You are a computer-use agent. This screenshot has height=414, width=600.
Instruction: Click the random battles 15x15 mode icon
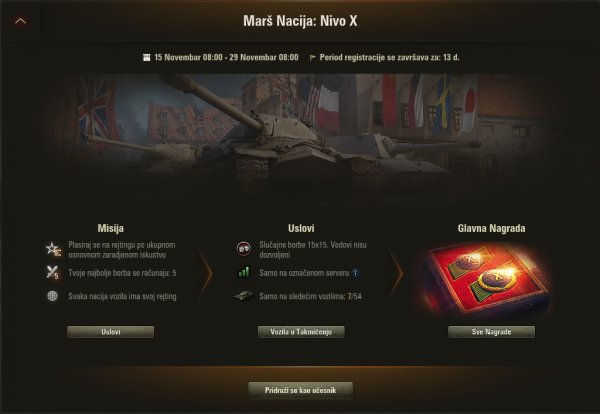point(243,249)
